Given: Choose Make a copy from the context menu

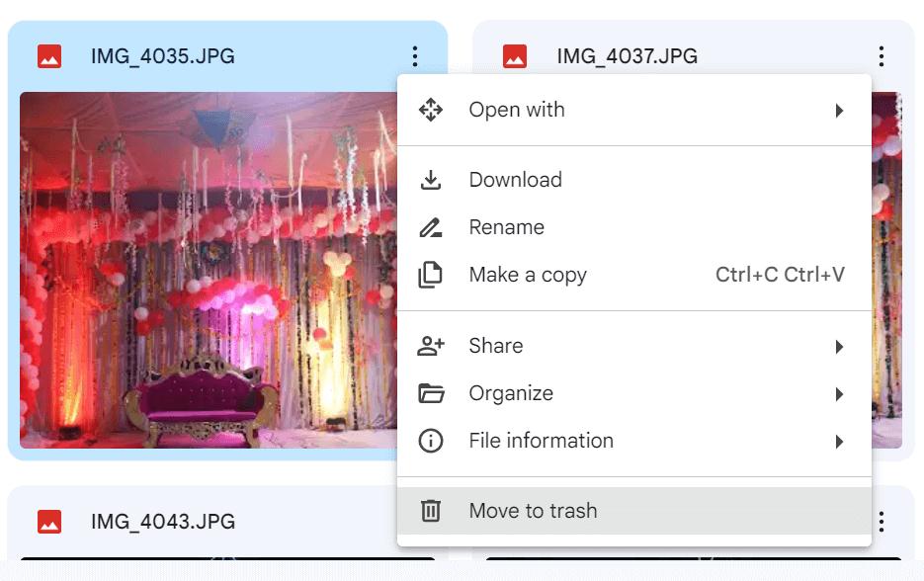Looking at the screenshot, I should coord(528,275).
